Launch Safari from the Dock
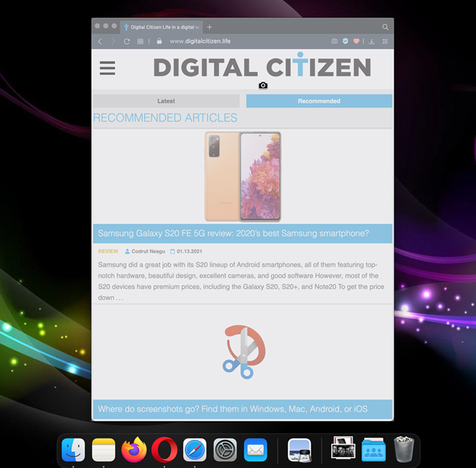 point(195,450)
